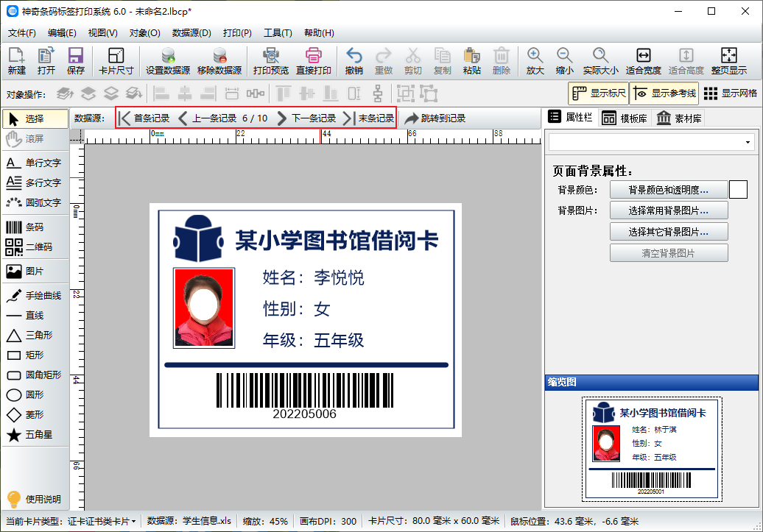Select the 单行文字 single-line text tool
763x532 pixels.
pos(34,163)
